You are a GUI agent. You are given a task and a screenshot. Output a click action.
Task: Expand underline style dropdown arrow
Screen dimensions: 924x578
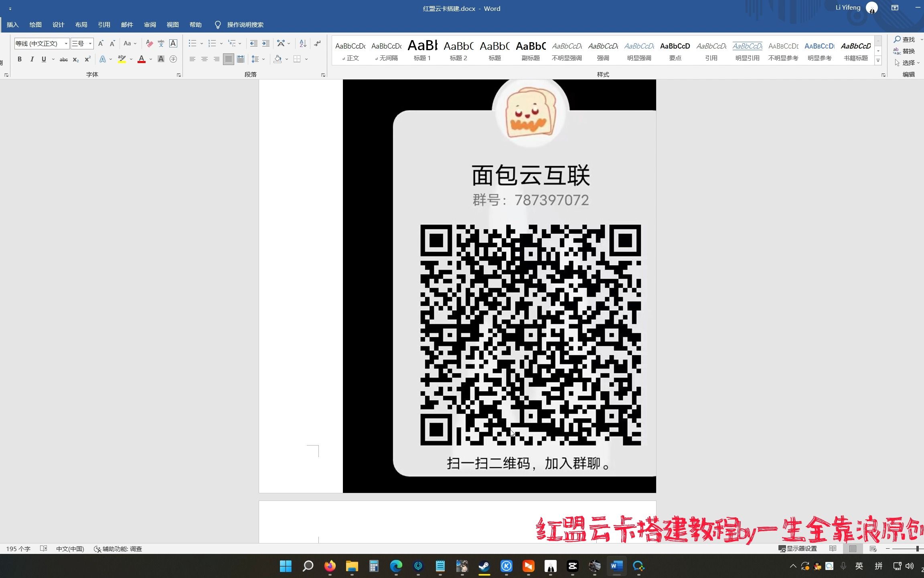[x=53, y=59]
